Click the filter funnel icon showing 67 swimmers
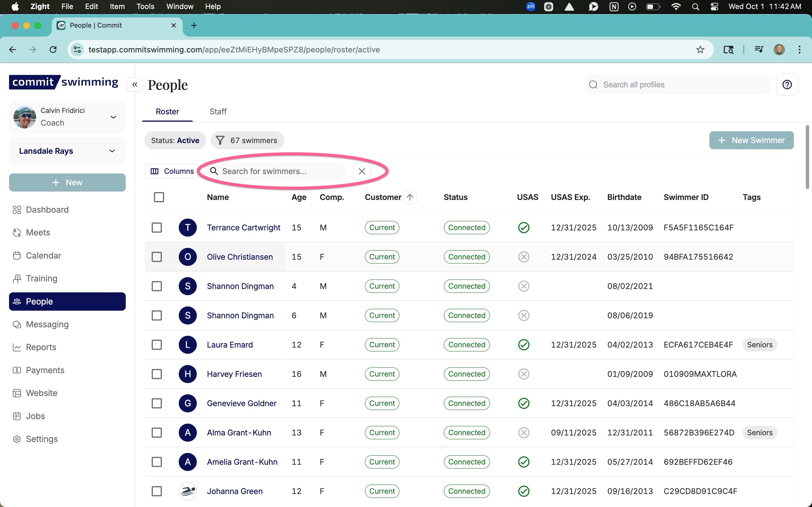This screenshot has height=507, width=812. point(220,140)
